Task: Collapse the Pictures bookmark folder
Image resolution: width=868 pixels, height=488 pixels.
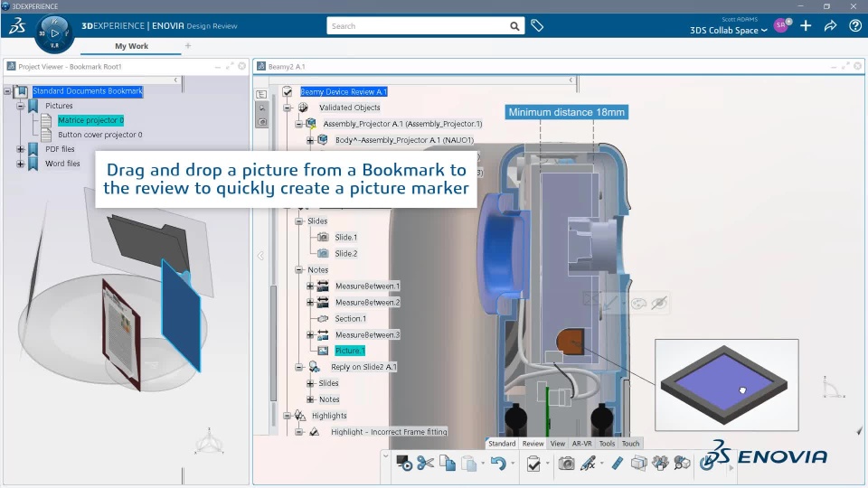Action: (20, 106)
